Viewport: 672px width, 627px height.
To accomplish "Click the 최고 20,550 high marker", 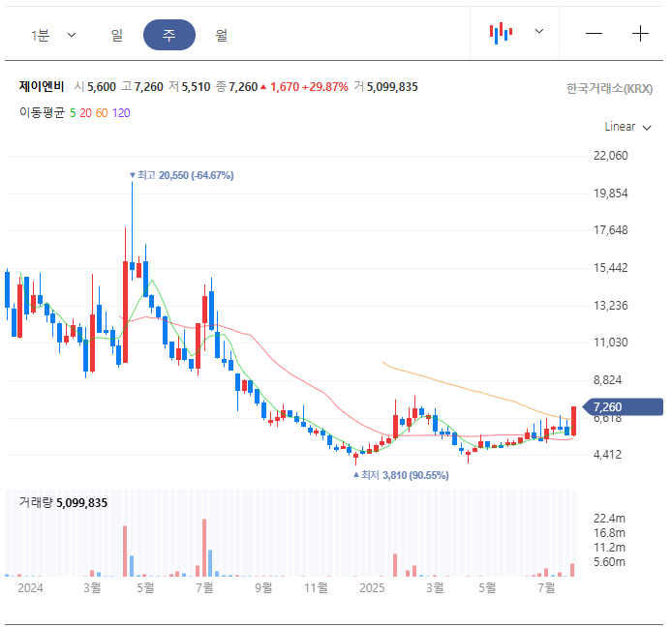I will [182, 175].
